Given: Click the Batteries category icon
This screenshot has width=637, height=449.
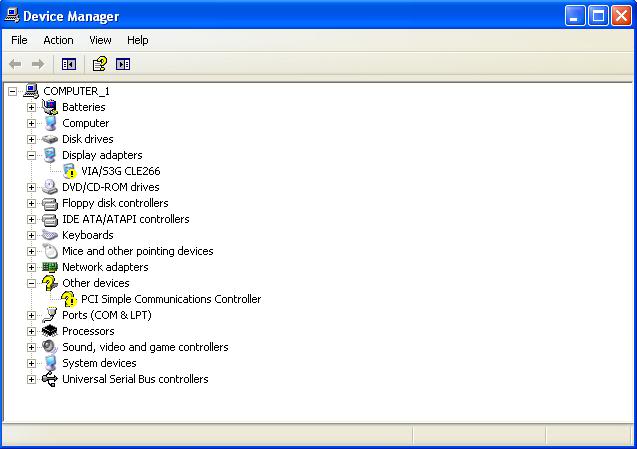Looking at the screenshot, I should point(50,107).
